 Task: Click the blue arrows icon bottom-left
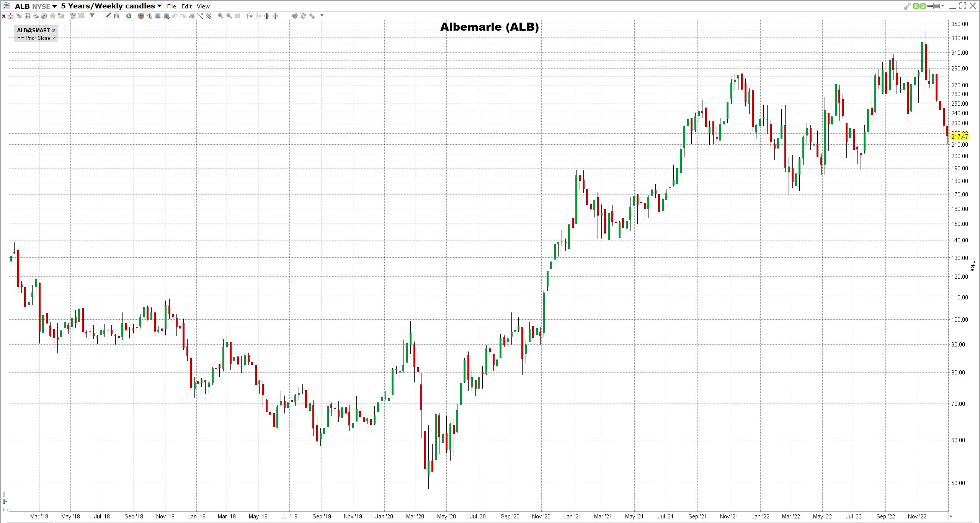(5, 501)
